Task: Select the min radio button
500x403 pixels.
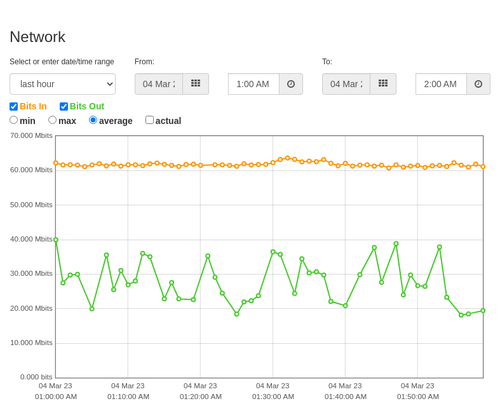Action: pyautogui.click(x=13, y=120)
